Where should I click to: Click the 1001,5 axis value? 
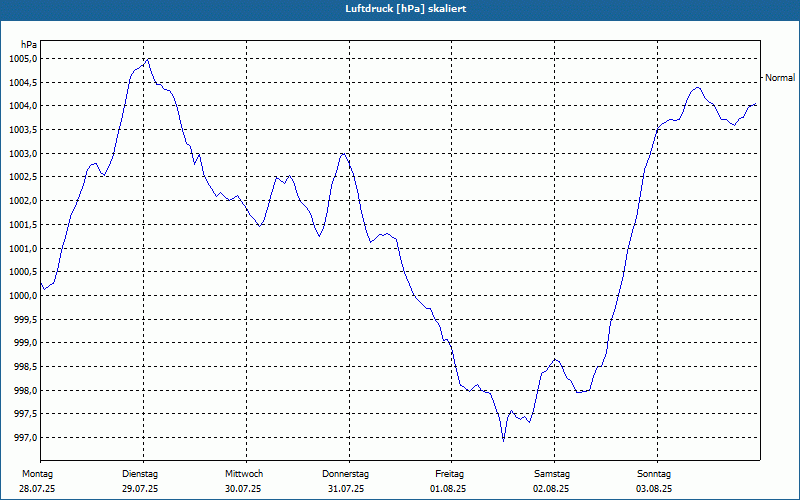point(23,224)
